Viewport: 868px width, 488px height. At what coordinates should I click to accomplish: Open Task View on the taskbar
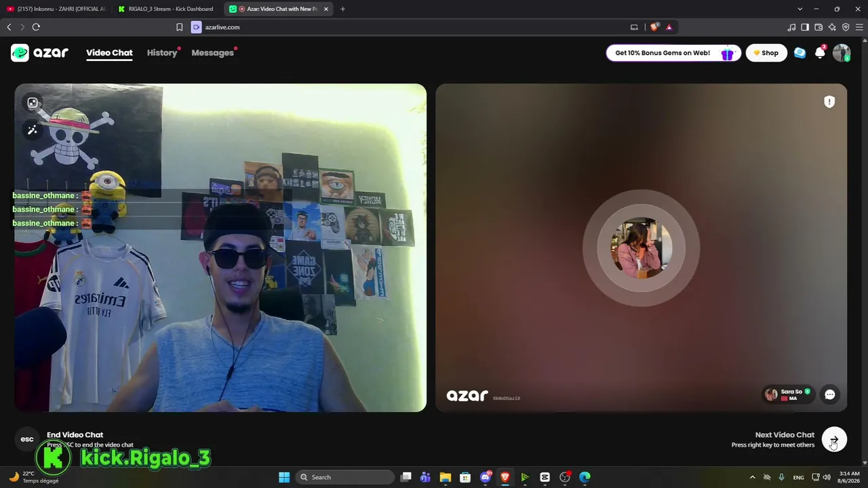(x=406, y=477)
